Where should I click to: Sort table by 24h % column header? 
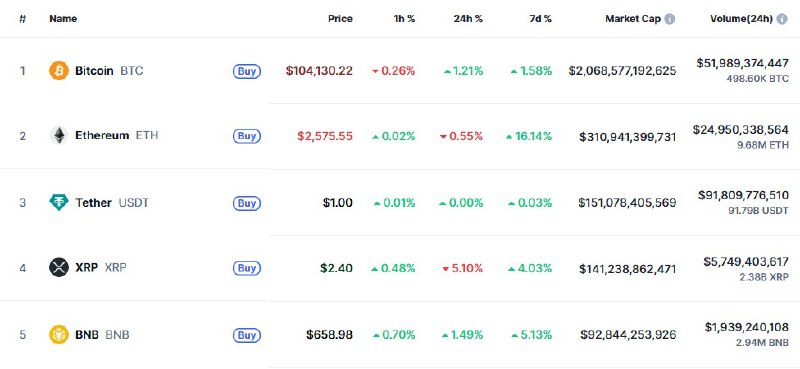468,19
